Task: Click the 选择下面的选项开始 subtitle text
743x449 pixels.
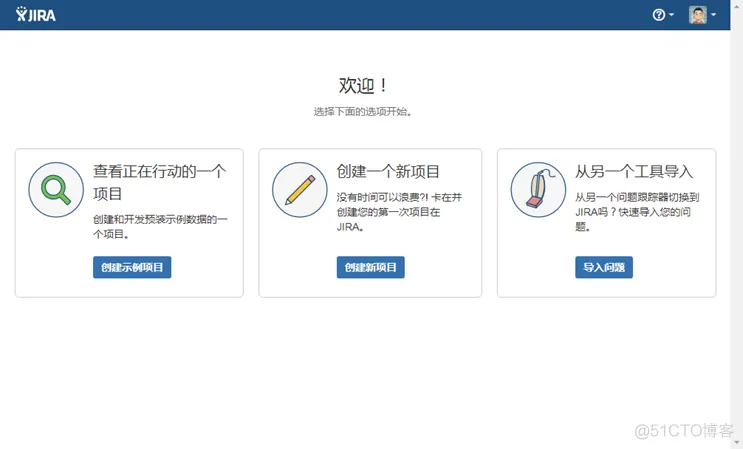Action: [x=363, y=112]
